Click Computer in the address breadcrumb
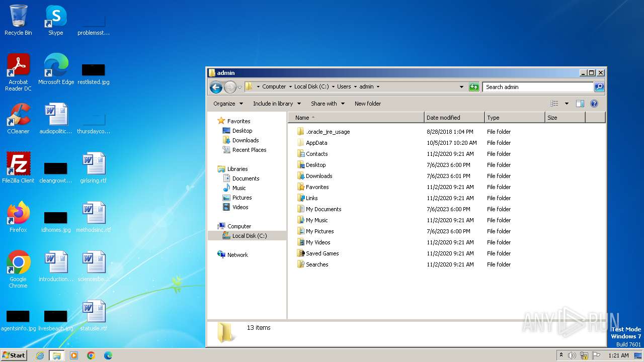This screenshot has height=362, width=644. (274, 86)
